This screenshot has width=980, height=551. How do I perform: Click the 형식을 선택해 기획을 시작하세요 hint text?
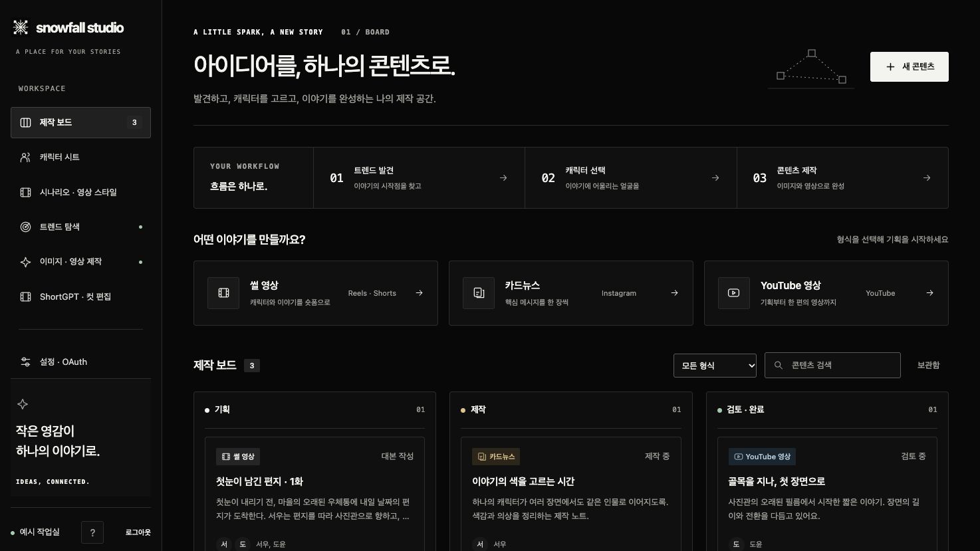tap(892, 239)
